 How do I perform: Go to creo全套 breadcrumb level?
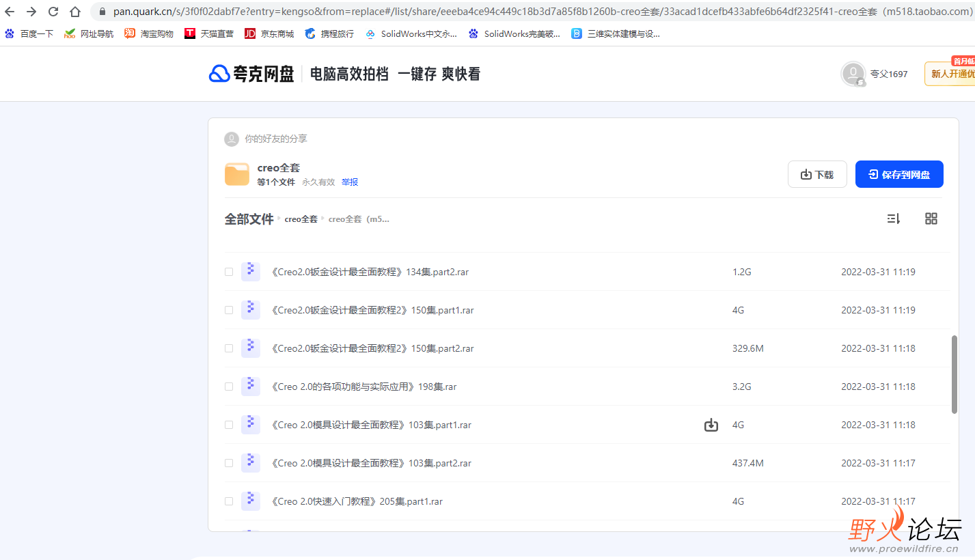[301, 219]
